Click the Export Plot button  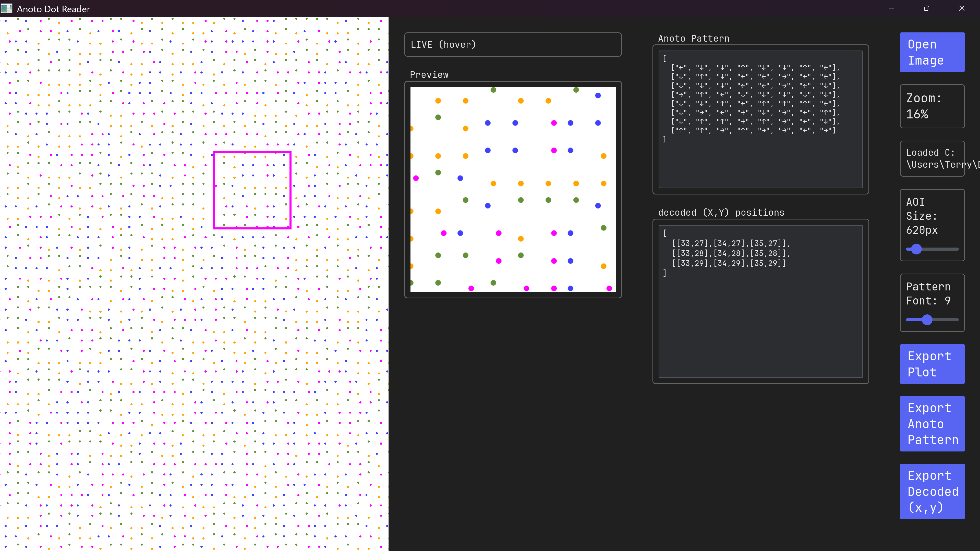tap(932, 364)
